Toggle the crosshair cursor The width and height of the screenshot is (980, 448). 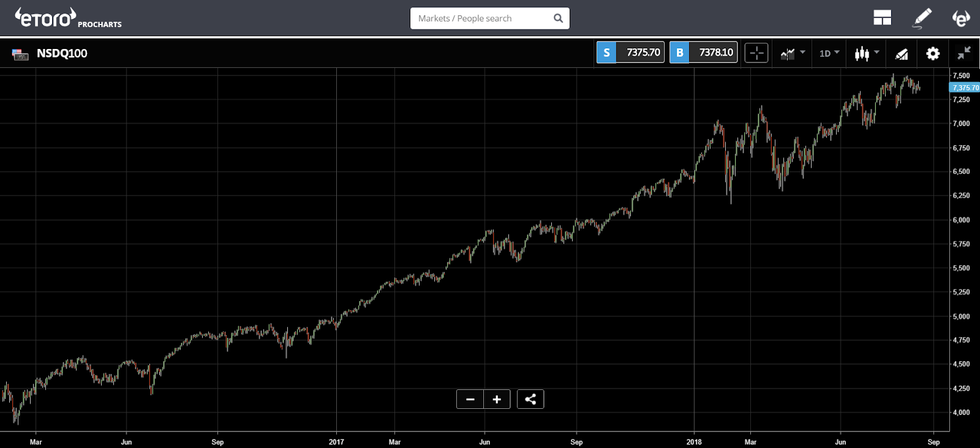click(x=756, y=53)
